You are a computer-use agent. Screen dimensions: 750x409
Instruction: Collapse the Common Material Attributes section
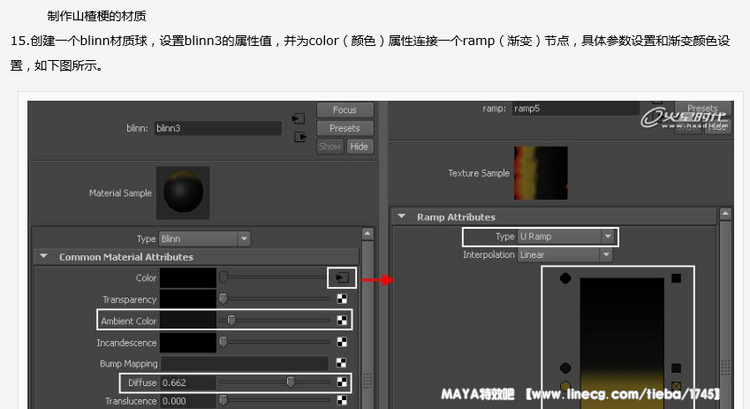pyautogui.click(x=43, y=257)
